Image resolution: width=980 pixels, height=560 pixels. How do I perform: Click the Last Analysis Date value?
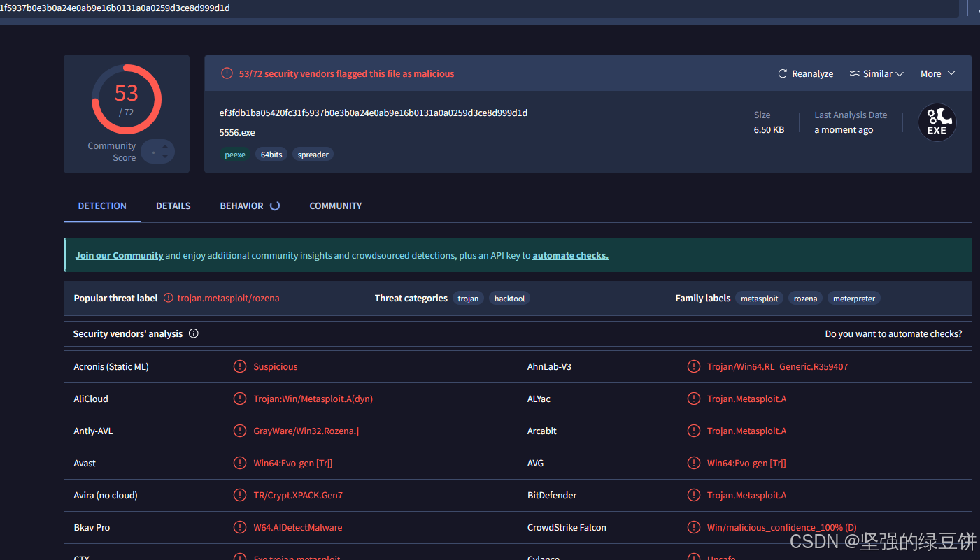pyautogui.click(x=844, y=129)
